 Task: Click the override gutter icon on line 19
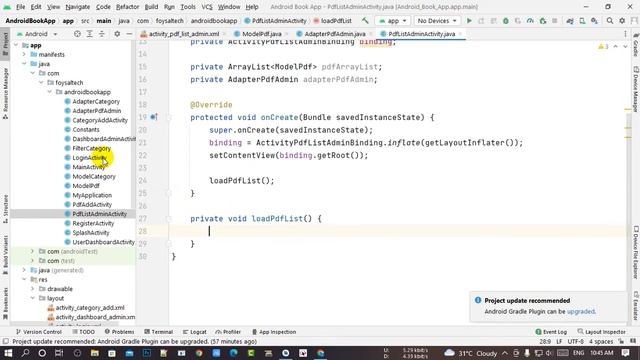(153, 117)
